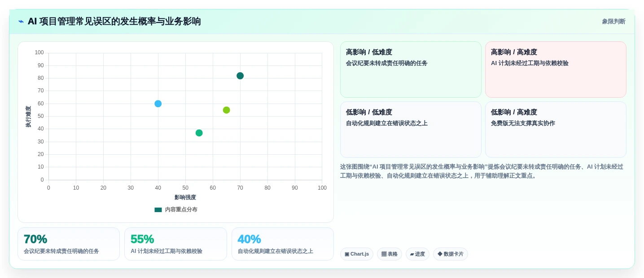Click the 执行难度 y-axis label
The image size is (644, 278).
pos(28,117)
